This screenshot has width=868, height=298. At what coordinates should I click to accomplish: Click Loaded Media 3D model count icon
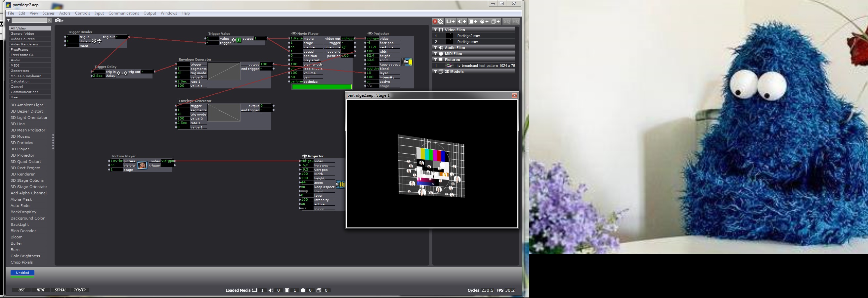point(319,290)
